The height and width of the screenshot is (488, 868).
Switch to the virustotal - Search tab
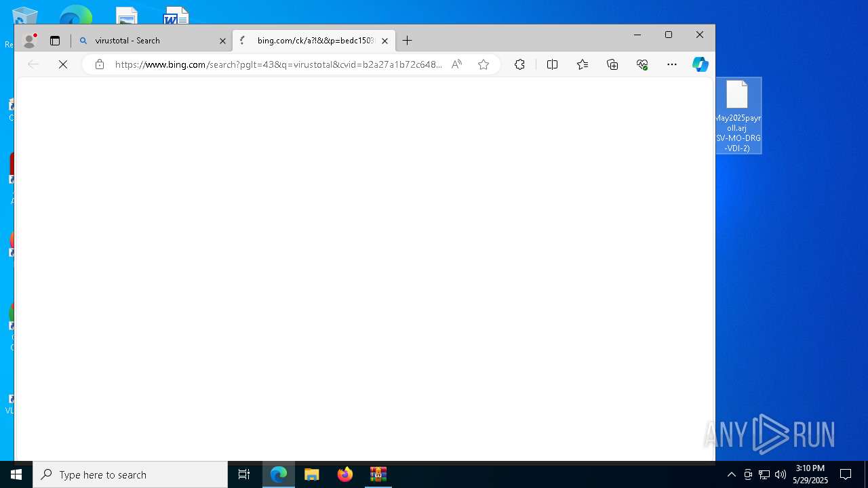[x=152, y=41]
